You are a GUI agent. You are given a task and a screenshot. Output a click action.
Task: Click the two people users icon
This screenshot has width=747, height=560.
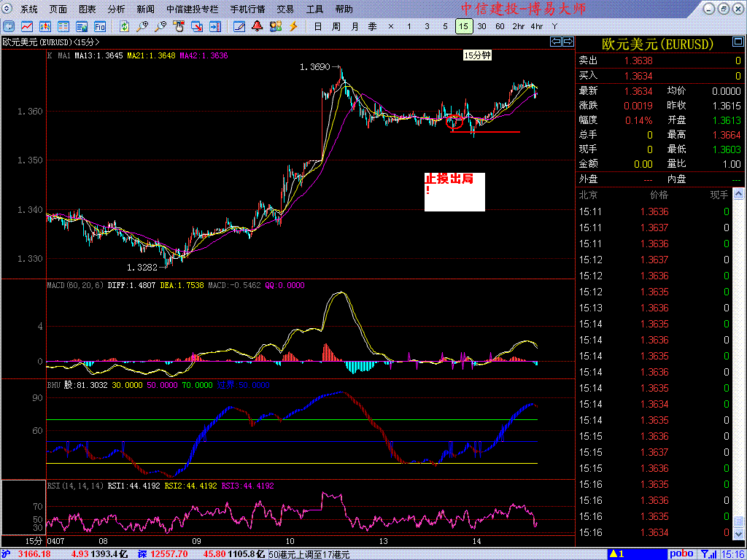pos(275,26)
